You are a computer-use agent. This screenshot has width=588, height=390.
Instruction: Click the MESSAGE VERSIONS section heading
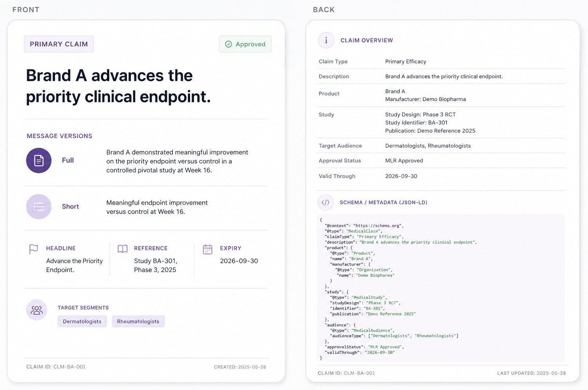(60, 136)
